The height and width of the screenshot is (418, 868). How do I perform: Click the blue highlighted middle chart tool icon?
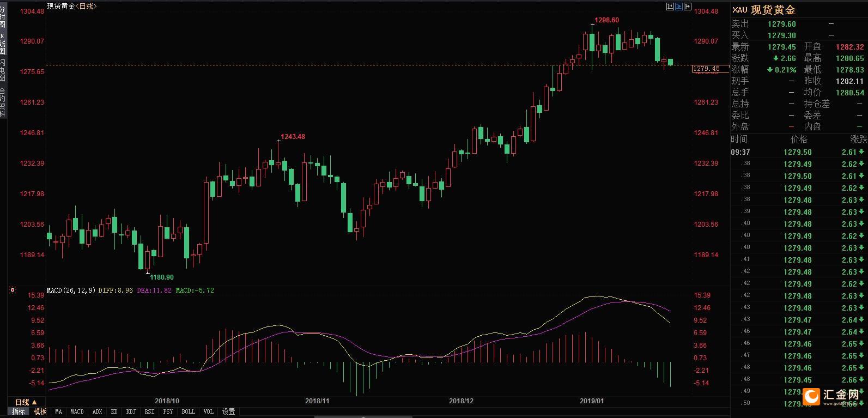tap(679, 7)
